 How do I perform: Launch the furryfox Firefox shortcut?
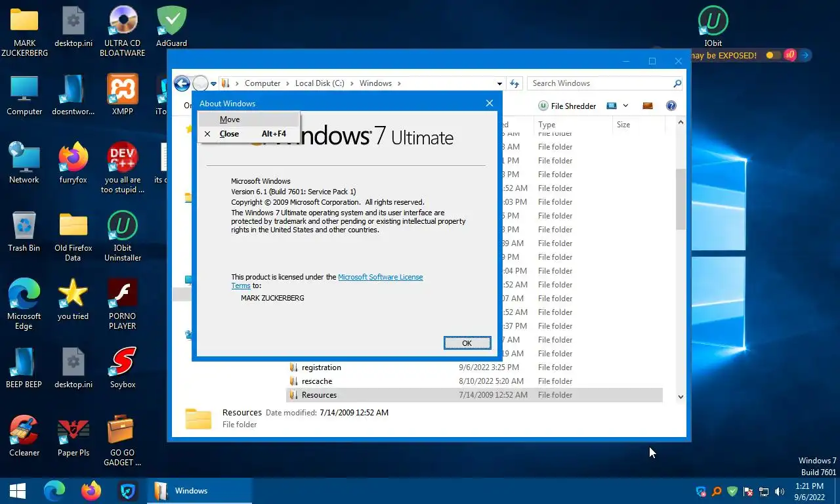[73, 163]
